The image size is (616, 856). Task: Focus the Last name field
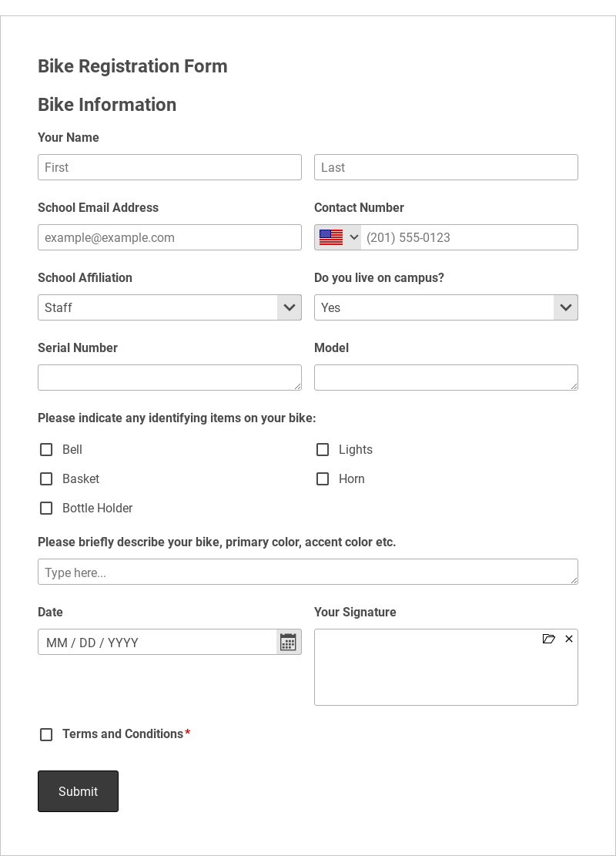(x=446, y=167)
